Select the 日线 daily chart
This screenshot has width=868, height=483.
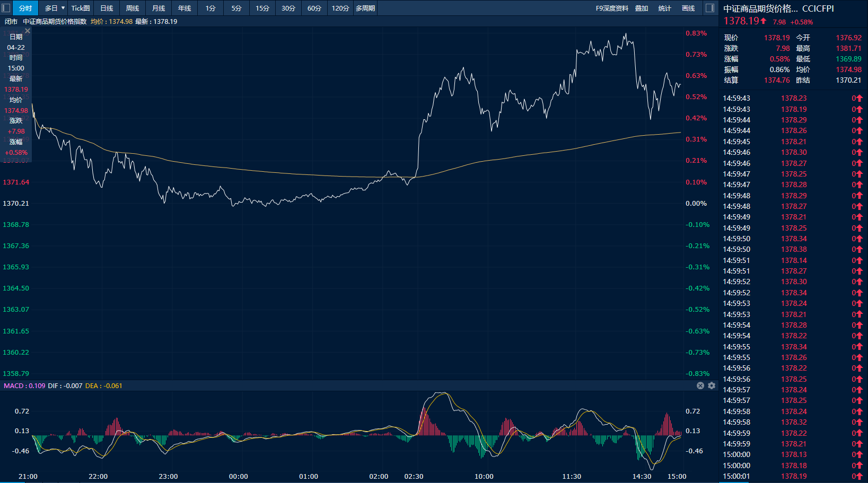(107, 8)
